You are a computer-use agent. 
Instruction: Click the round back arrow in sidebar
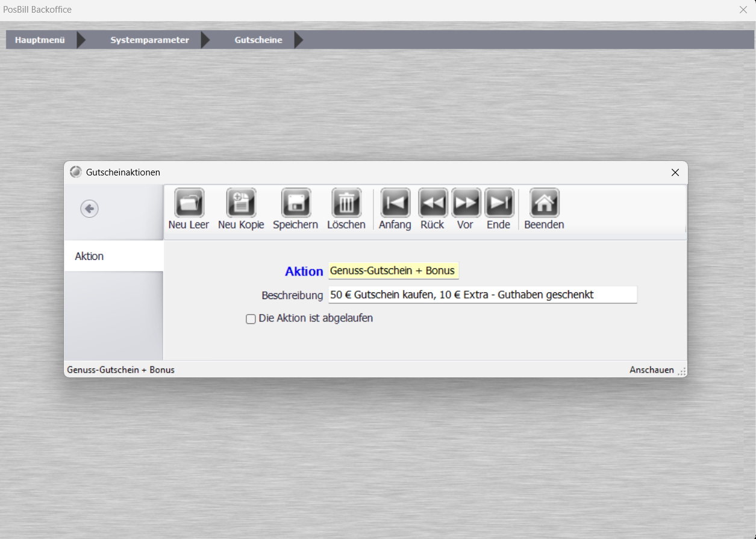(x=90, y=209)
